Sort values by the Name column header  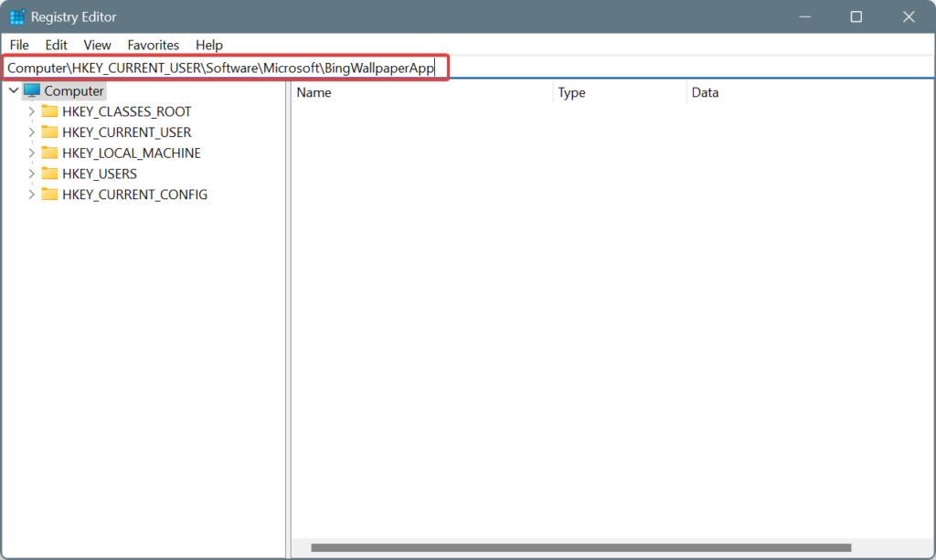pos(422,92)
